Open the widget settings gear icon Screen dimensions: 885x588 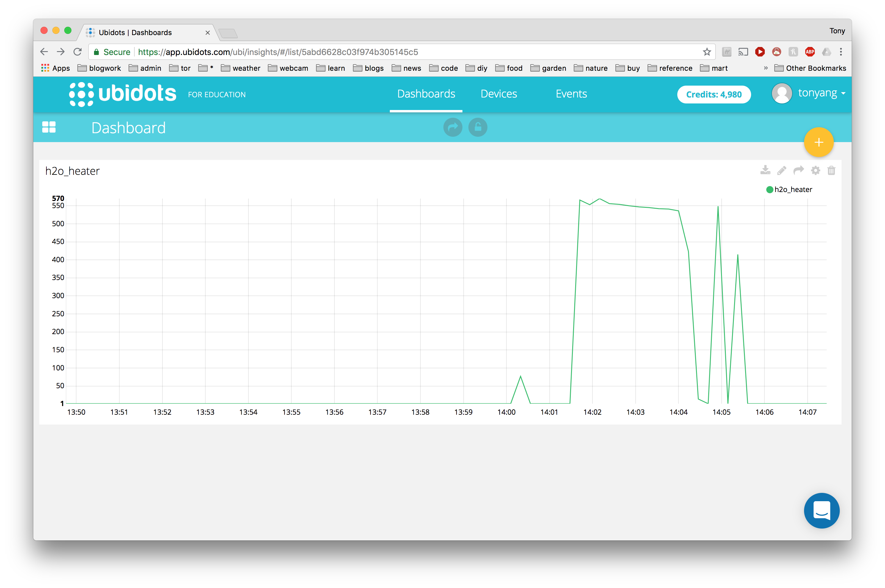(815, 171)
